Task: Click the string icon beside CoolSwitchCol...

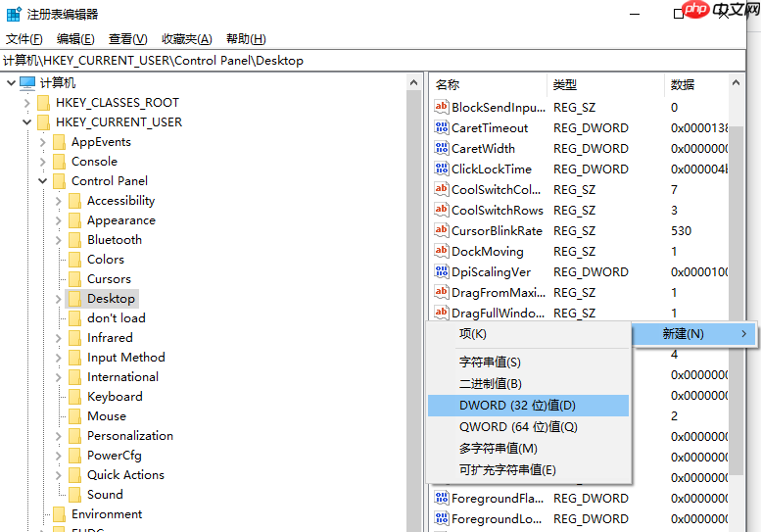Action: [x=441, y=189]
